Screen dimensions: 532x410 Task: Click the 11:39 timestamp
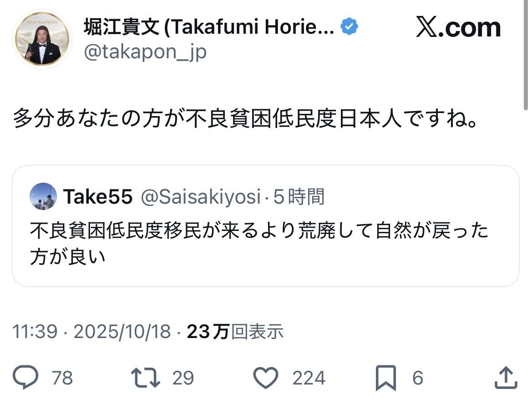pyautogui.click(x=35, y=332)
